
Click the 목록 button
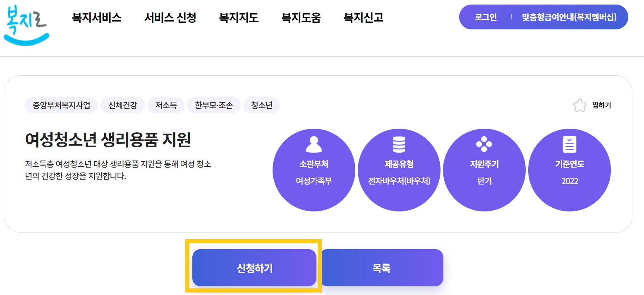click(381, 267)
